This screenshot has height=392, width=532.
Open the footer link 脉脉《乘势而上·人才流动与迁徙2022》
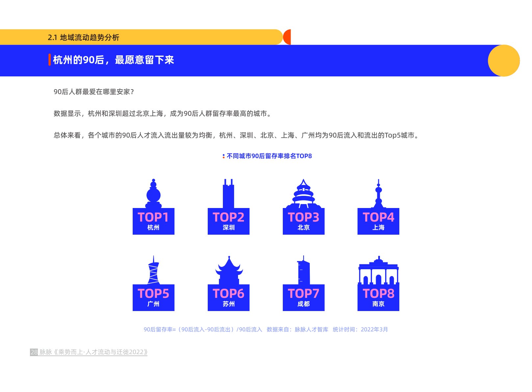coord(93,352)
